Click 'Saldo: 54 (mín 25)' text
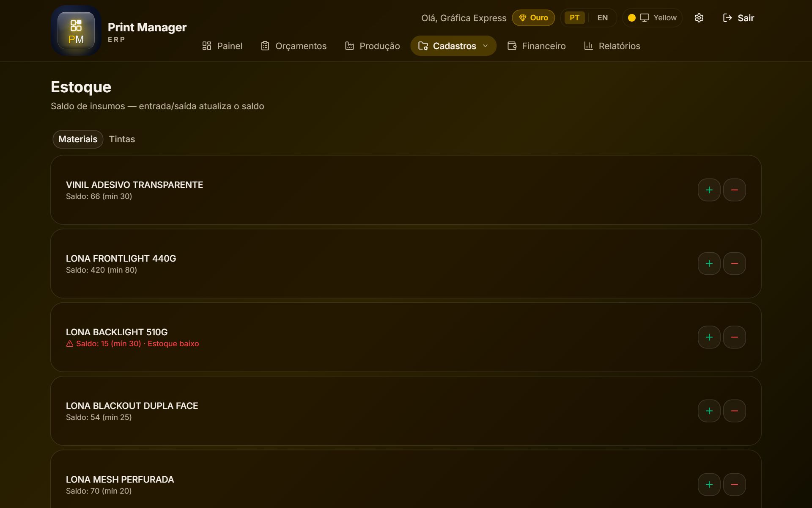 pos(99,417)
